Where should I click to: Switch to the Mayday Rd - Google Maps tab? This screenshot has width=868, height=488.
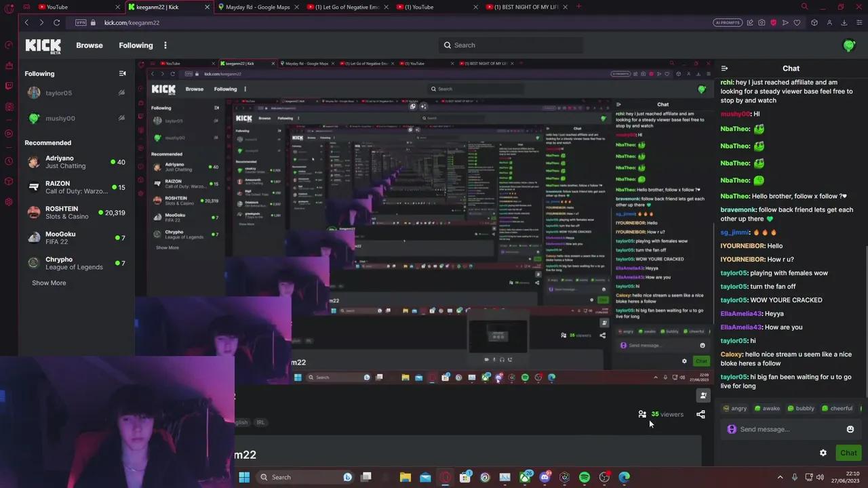(x=258, y=7)
